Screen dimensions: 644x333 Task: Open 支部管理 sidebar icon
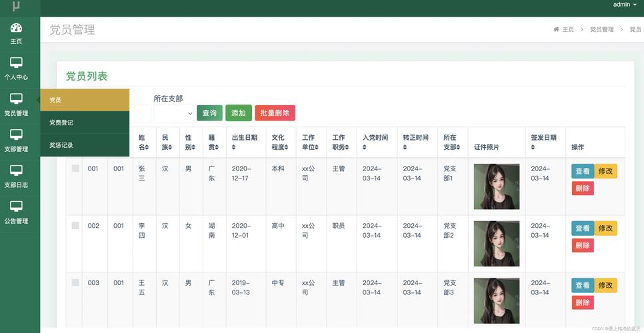[x=16, y=135]
